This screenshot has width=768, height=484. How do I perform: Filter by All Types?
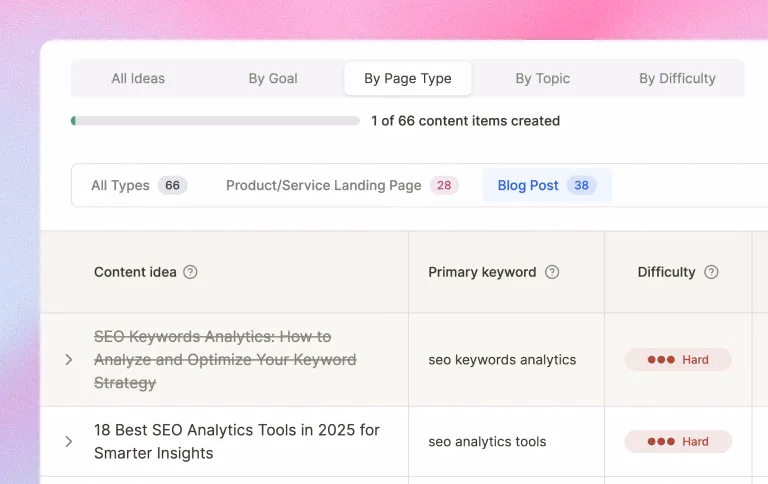(x=138, y=185)
